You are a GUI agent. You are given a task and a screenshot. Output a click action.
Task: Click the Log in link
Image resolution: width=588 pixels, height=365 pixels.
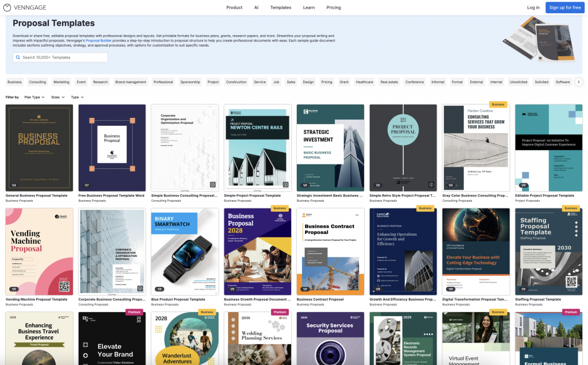(533, 7)
